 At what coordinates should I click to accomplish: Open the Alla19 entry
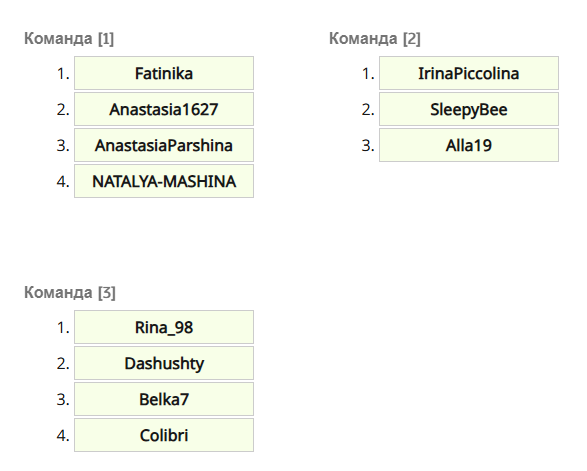[469, 145]
